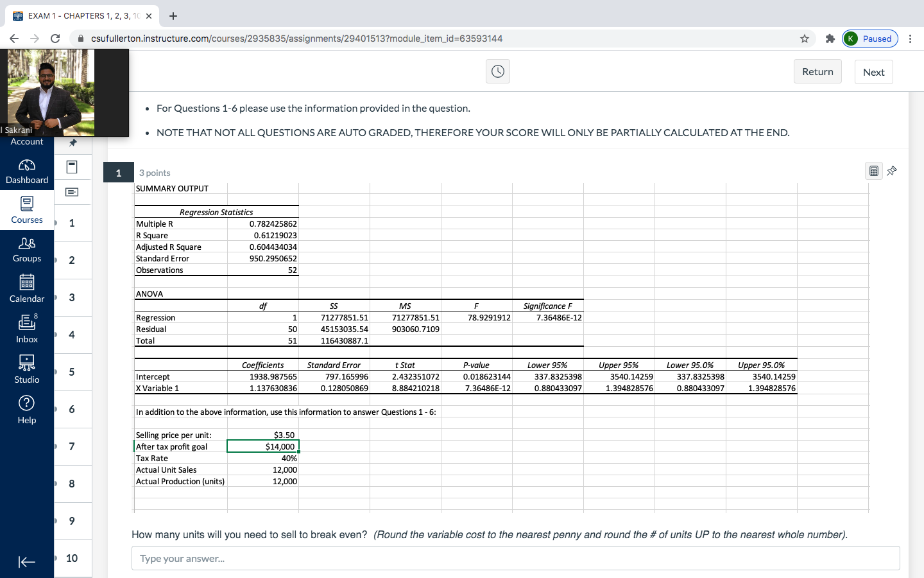Click the notes icon above question list
Screen dimensions: 924x578
pyautogui.click(x=72, y=192)
